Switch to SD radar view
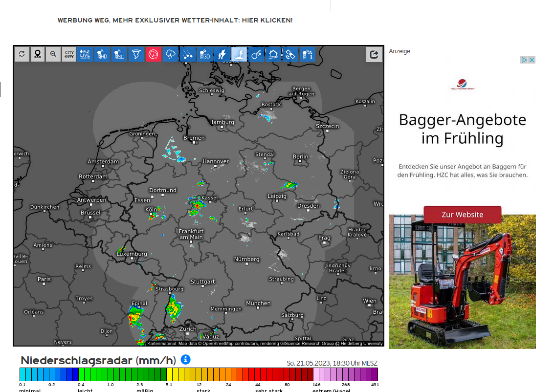This screenshot has width=555, height=392. [x=119, y=54]
